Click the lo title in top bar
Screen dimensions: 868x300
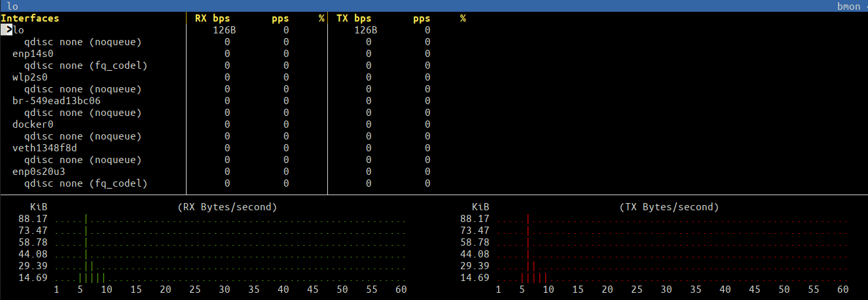[12, 6]
